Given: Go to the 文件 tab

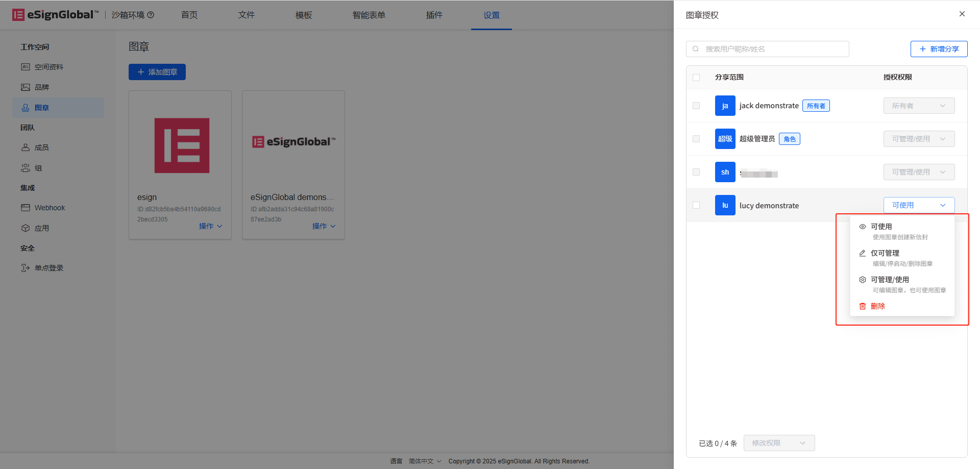Looking at the screenshot, I should click(247, 15).
